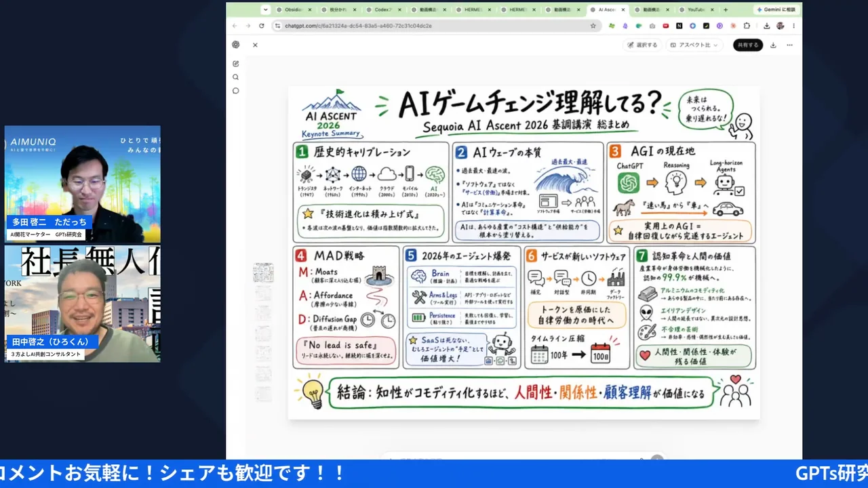Open the Notion extension icon
Image resolution: width=868 pixels, height=488 pixels.
679,26
